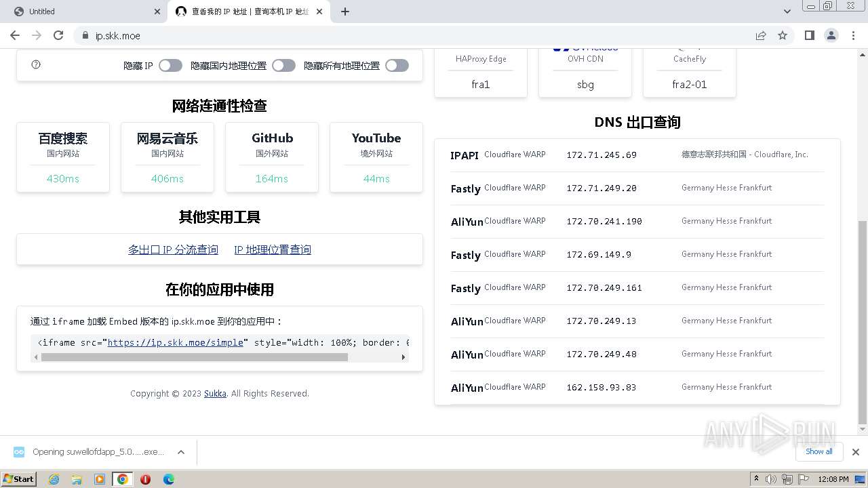Screen dimensions: 868x488
Task: Click the IPAPI row label
Action: (465, 155)
